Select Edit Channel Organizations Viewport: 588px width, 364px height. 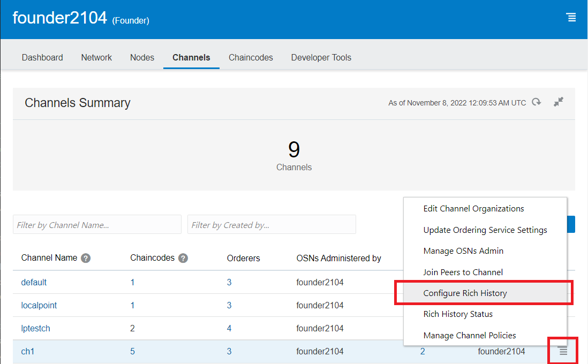[x=473, y=208]
